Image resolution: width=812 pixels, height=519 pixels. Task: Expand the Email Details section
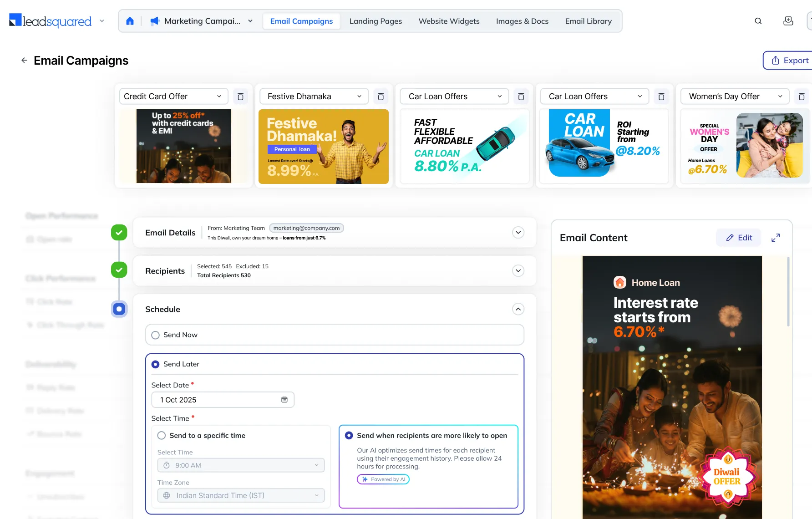(518, 233)
